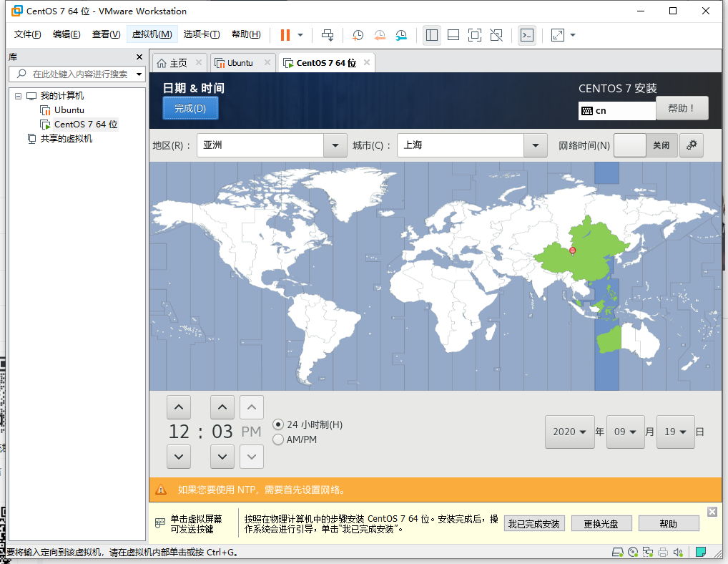Click the NTP warning triangle icon
This screenshot has width=728, height=564.
[161, 489]
